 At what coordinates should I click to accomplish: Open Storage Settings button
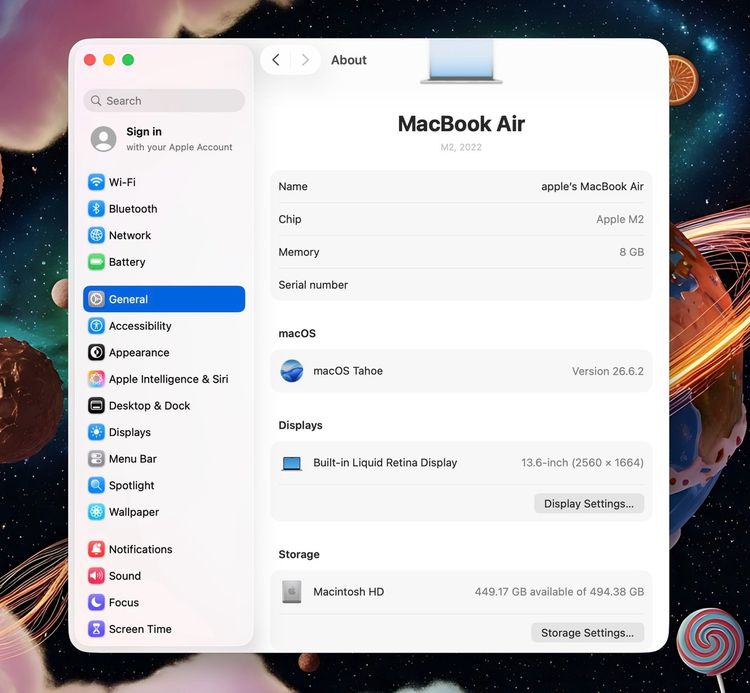pyautogui.click(x=587, y=633)
